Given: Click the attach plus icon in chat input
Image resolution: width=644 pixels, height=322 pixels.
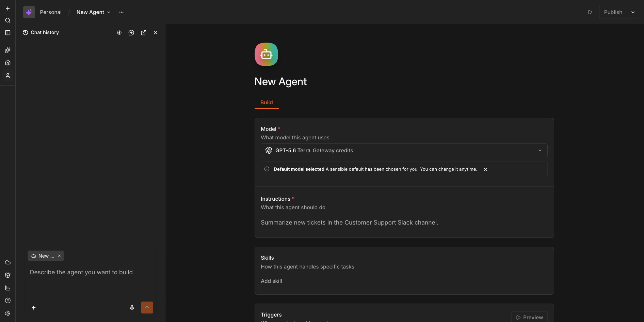Looking at the screenshot, I should pyautogui.click(x=34, y=308).
